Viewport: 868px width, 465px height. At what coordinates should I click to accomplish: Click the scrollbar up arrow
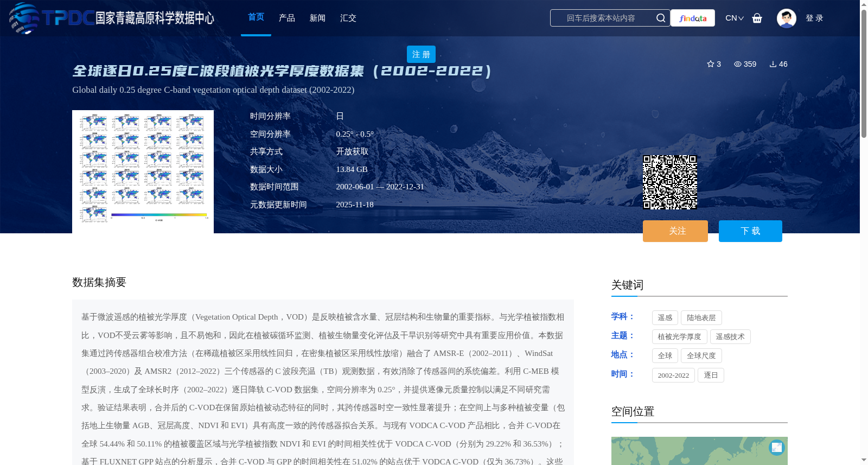[x=864, y=4]
